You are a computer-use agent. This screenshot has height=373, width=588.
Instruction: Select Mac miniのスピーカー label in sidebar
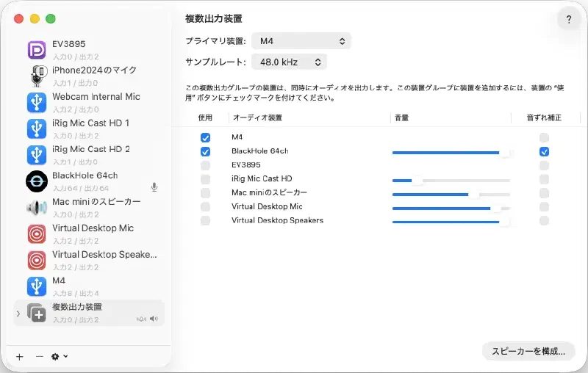[x=97, y=201]
